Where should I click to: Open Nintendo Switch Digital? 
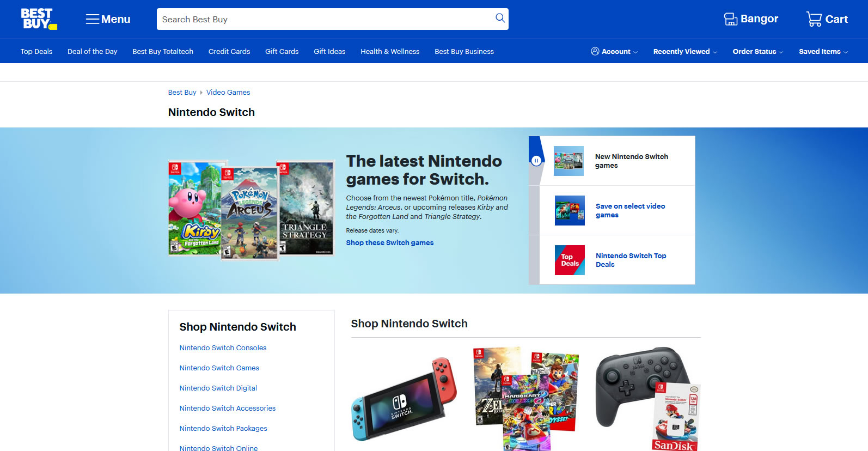pos(218,388)
